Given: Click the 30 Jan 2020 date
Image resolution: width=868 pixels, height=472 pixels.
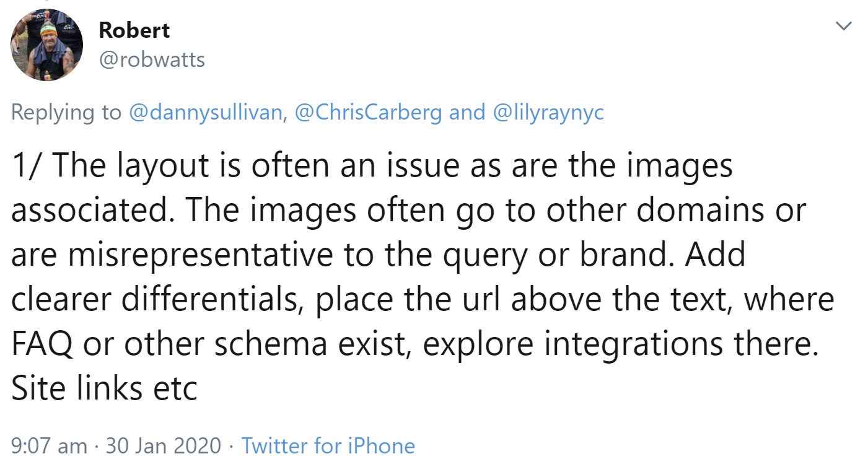Looking at the screenshot, I should [x=163, y=446].
